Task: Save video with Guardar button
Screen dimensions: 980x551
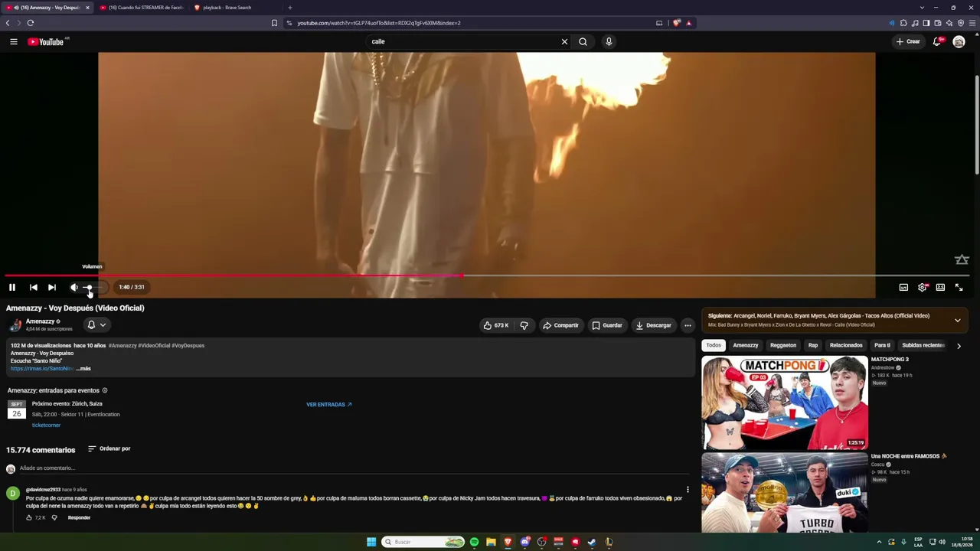Action: 606,325
